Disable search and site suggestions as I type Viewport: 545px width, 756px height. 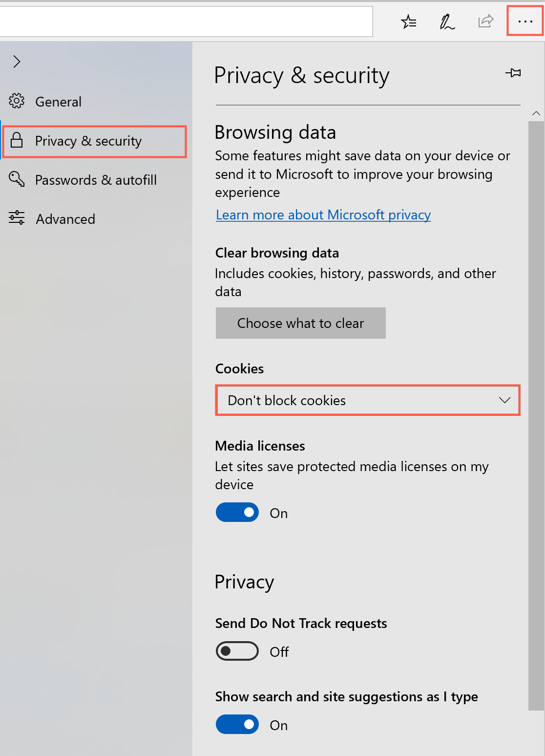[x=237, y=724]
